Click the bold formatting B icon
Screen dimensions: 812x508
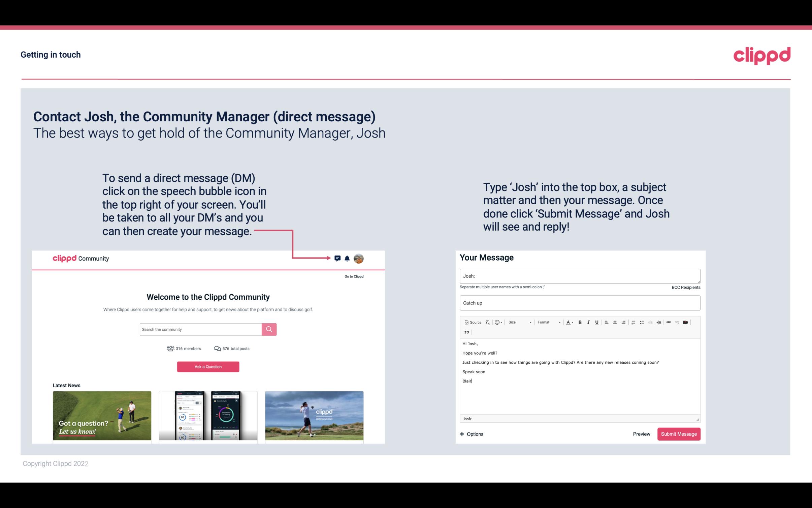pos(580,322)
